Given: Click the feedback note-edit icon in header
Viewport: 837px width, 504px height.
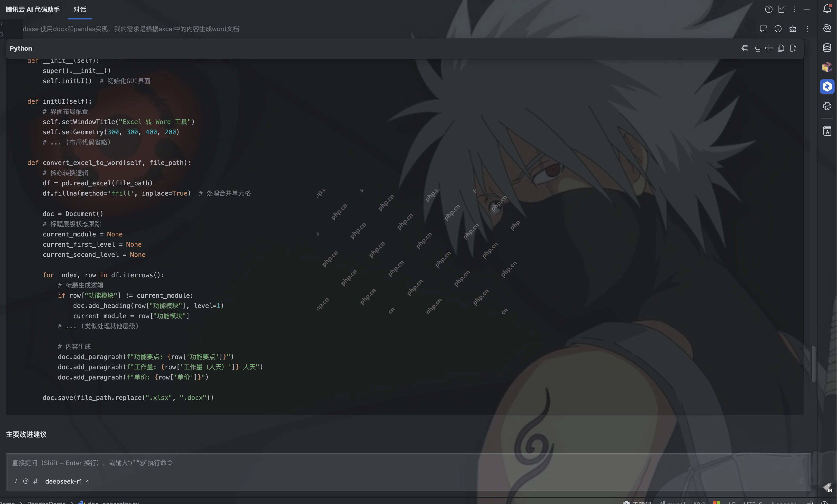Looking at the screenshot, I should tap(781, 9).
